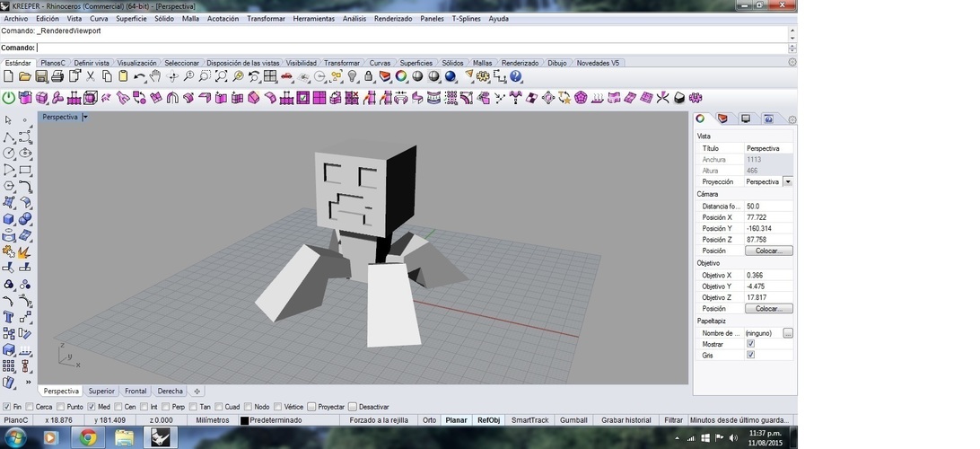The width and height of the screenshot is (980, 449).
Task: Cut selection with the scissors icon
Action: [91, 76]
